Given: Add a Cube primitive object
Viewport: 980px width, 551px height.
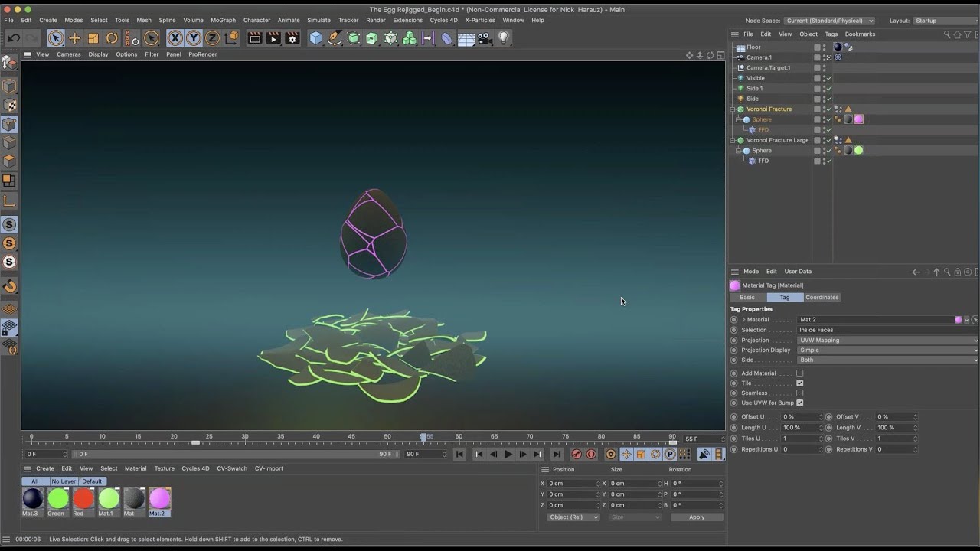Looking at the screenshot, I should (x=316, y=38).
